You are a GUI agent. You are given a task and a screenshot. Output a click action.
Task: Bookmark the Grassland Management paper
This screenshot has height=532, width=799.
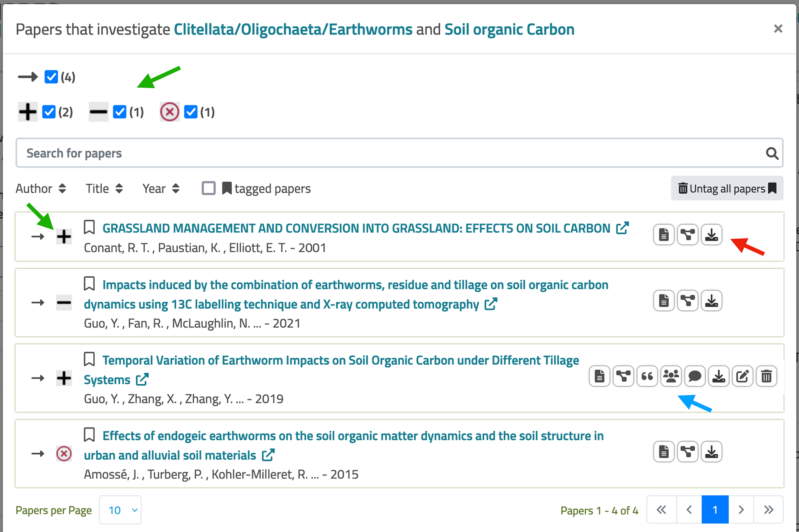click(x=89, y=227)
